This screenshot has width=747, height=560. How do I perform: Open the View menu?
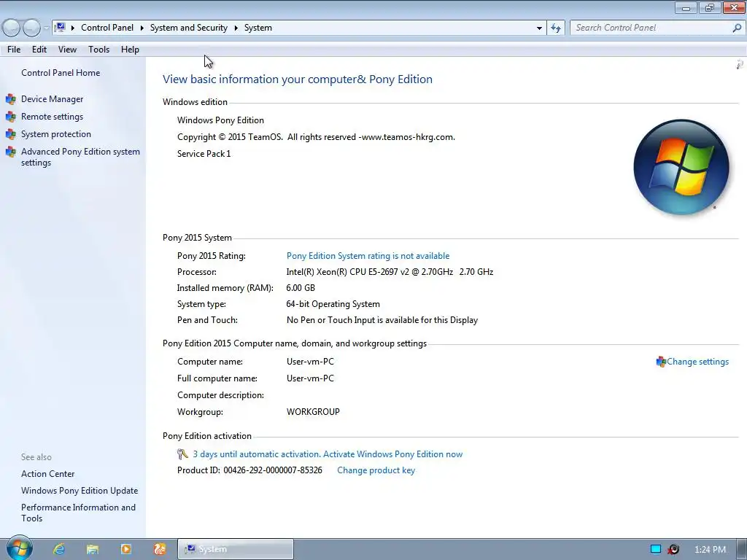67,50
